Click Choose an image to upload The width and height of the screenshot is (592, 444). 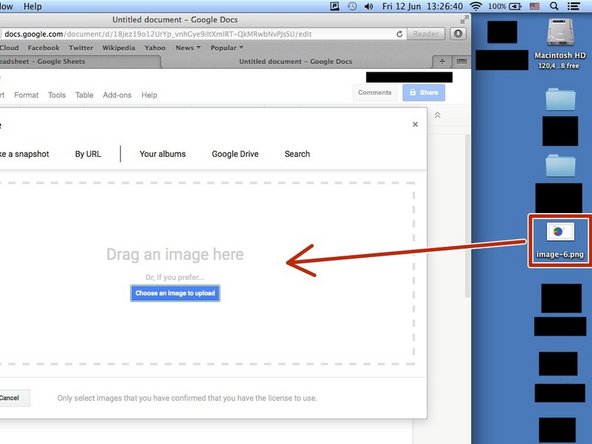175,293
